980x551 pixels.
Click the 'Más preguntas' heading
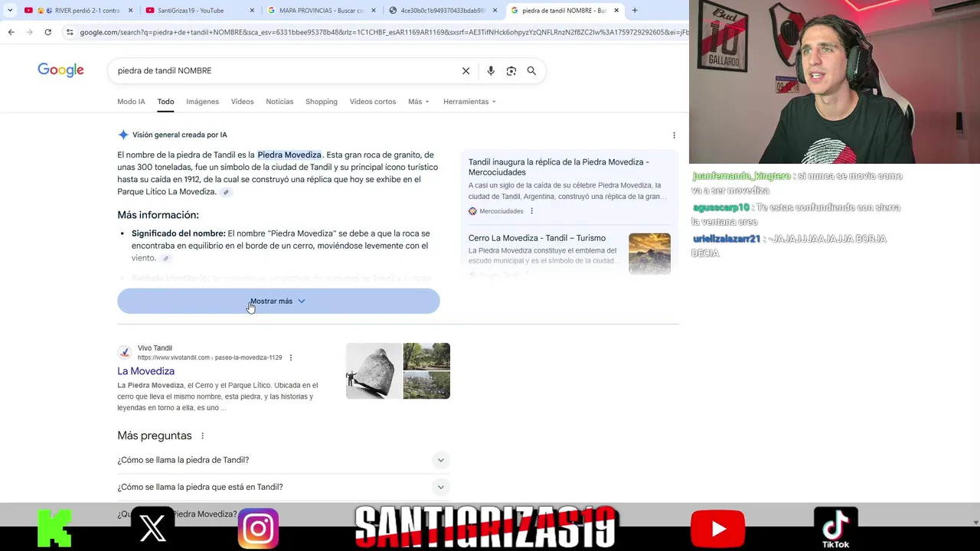click(155, 435)
